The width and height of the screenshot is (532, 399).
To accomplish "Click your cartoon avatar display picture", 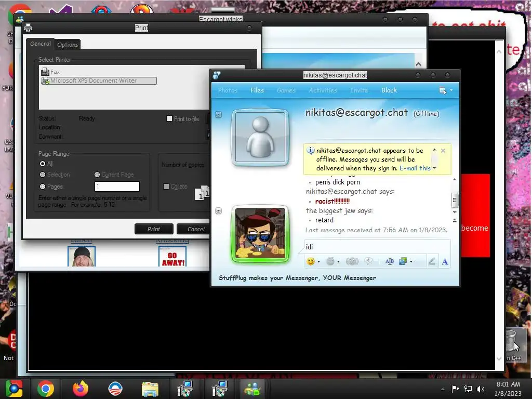I will [x=260, y=234].
